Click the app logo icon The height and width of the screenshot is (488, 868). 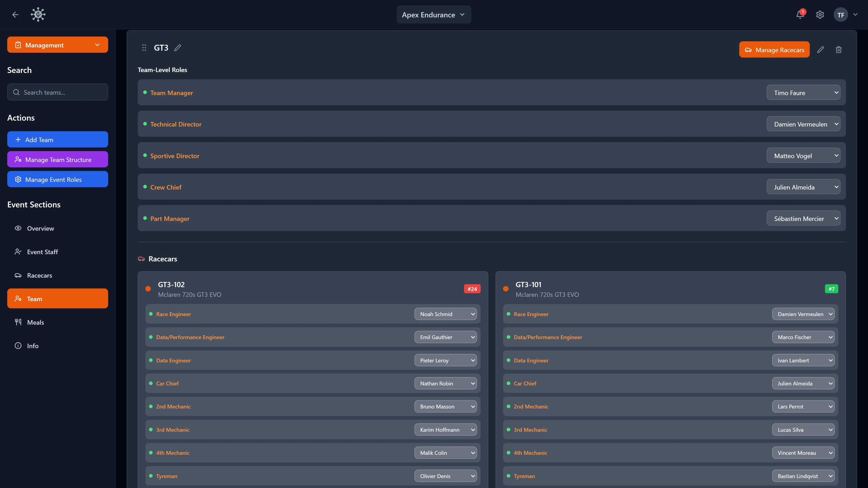38,14
